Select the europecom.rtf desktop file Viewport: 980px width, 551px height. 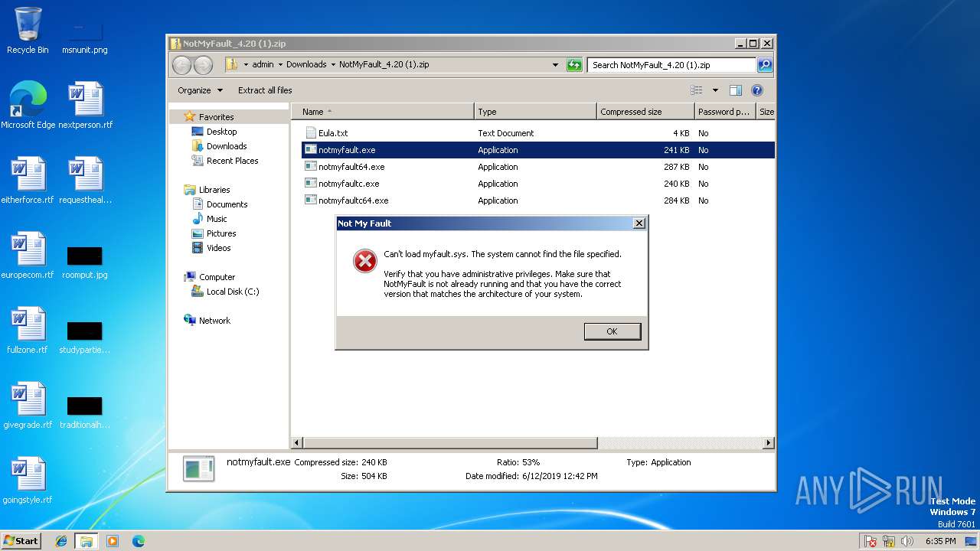coord(28,256)
